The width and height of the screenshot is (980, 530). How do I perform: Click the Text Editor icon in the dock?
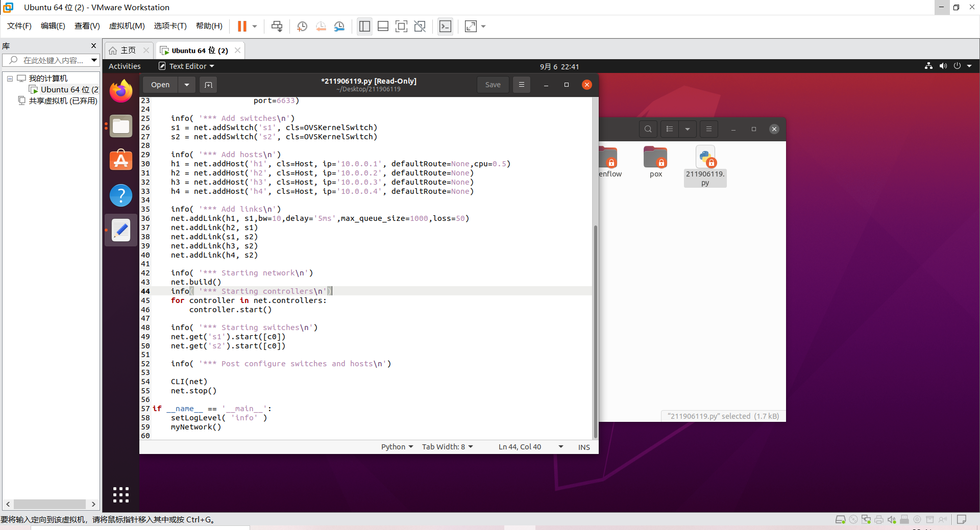pyautogui.click(x=121, y=230)
